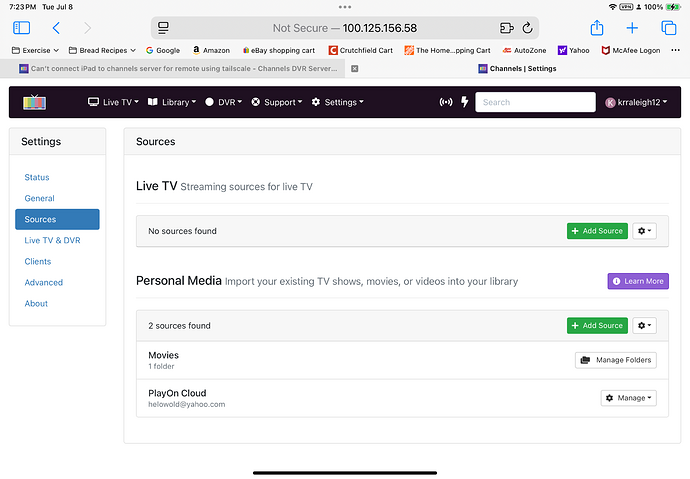This screenshot has height=479, width=690.
Task: Open krraleigh12 user account menu
Action: tap(636, 102)
